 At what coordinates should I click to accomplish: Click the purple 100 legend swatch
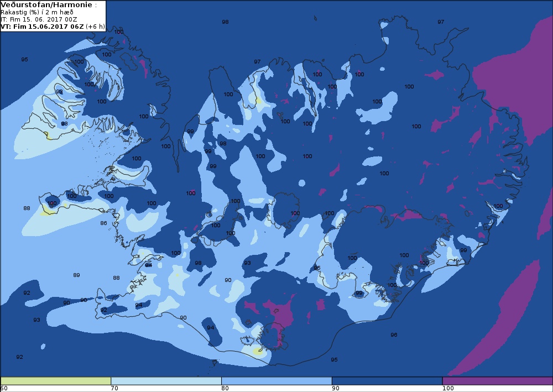pyautogui.click(x=497, y=381)
